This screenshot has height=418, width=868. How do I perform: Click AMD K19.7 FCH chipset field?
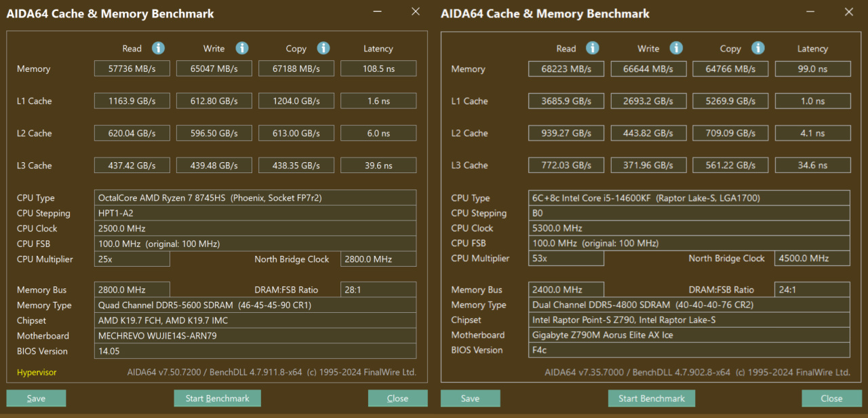(x=255, y=320)
